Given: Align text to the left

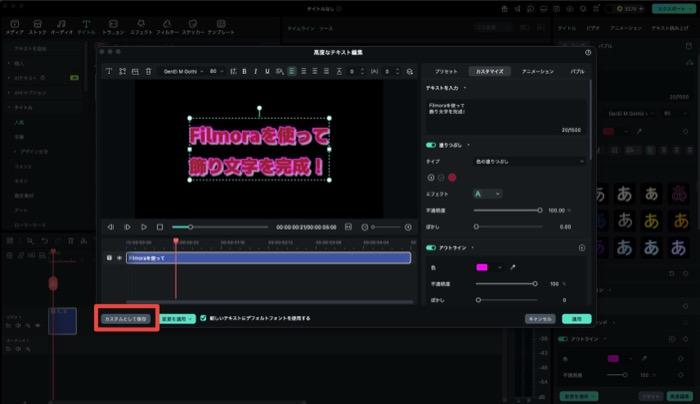Looking at the screenshot, I should click(292, 71).
